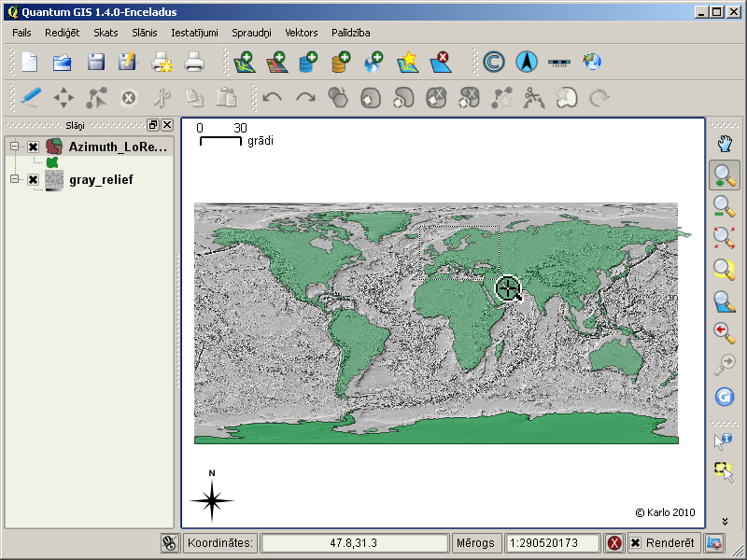Stop map rendering with red X
The width and height of the screenshot is (747, 560).
coord(614,543)
